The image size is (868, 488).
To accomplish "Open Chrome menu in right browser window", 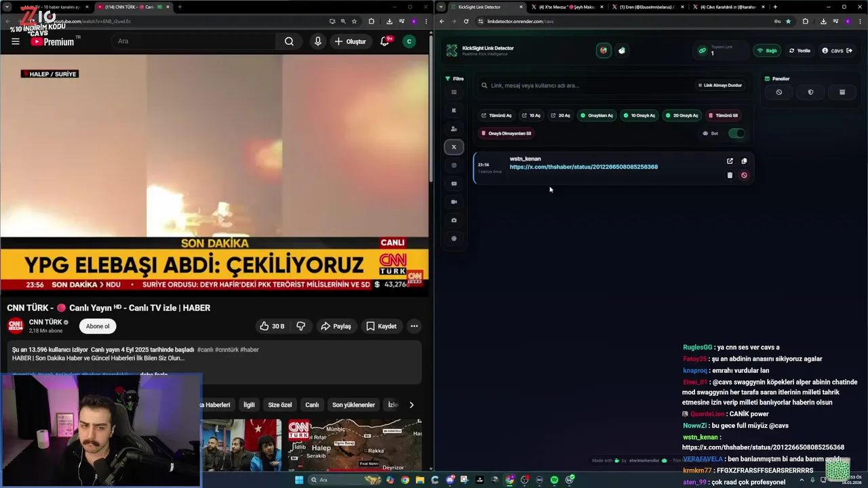I will coord(861,21).
